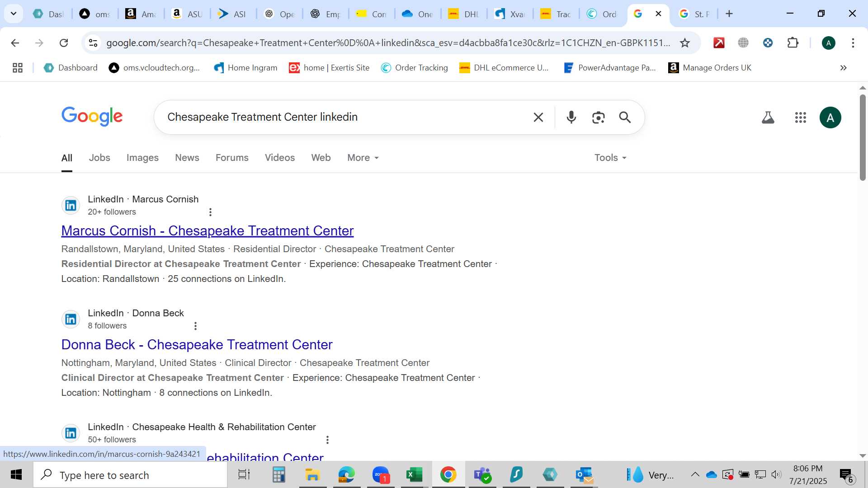The height and width of the screenshot is (488, 868).
Task: Open the Google logo home link
Action: [x=92, y=117]
